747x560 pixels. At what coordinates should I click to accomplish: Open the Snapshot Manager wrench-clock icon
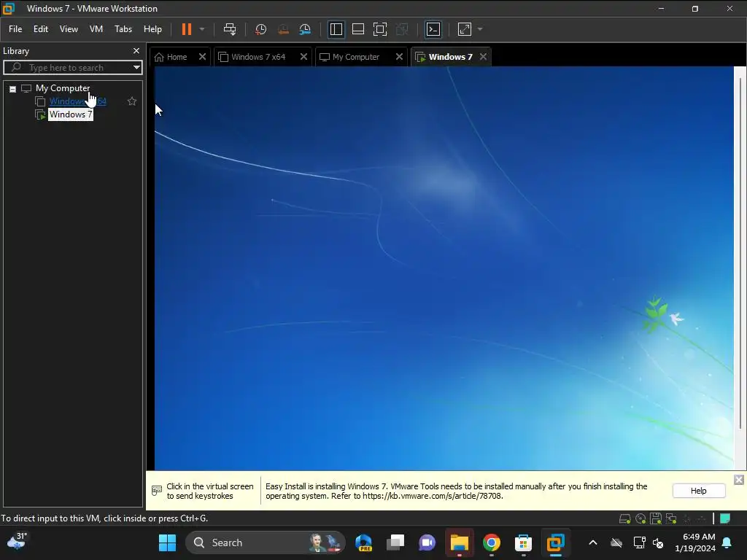tap(305, 29)
